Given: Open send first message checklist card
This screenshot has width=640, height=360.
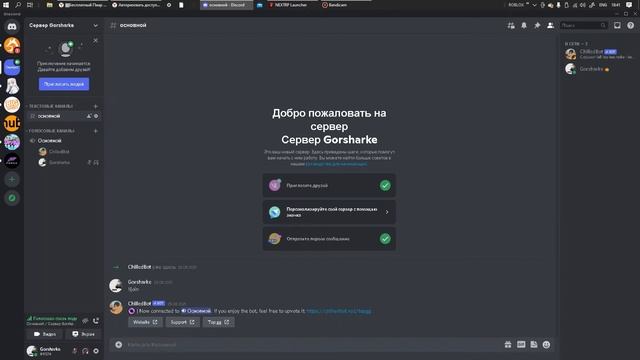Looking at the screenshot, I should 329,239.
